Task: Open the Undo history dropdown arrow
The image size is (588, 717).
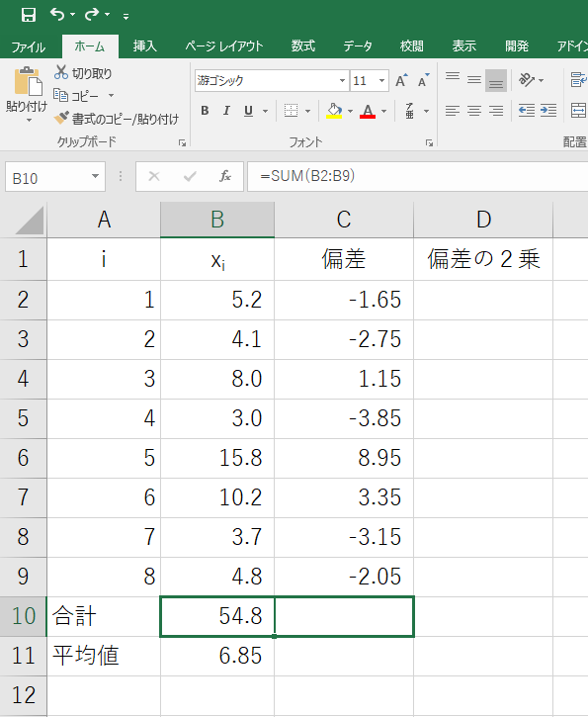Action: [x=73, y=15]
